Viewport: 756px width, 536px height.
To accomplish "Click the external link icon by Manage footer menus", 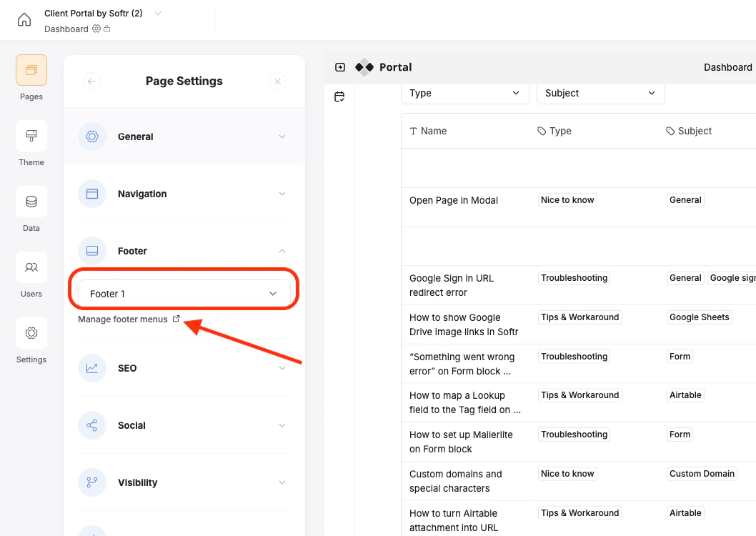I will [x=176, y=319].
